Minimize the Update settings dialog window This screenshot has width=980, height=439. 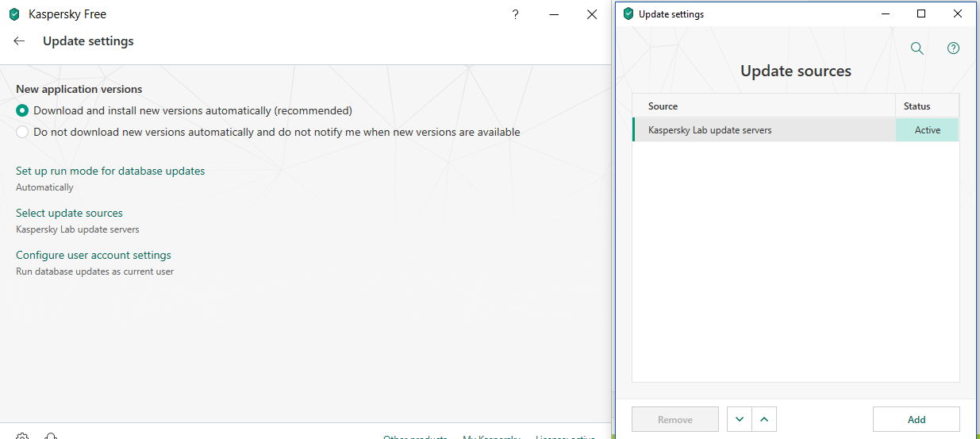885,13
